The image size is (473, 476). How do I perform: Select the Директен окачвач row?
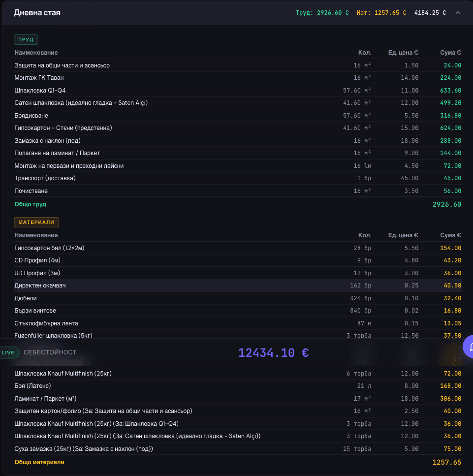click(x=238, y=286)
